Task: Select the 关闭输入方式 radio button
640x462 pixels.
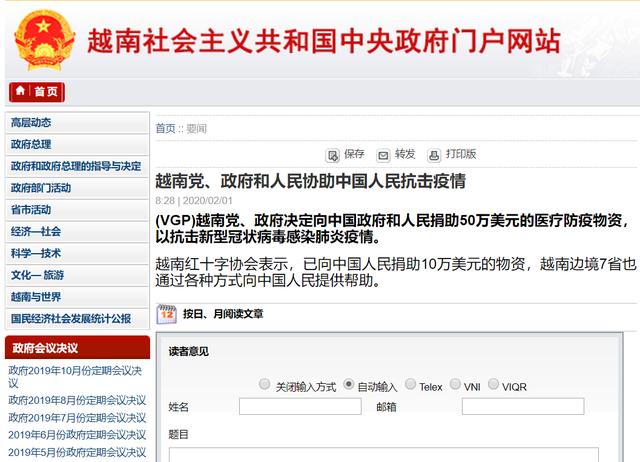Action: pyautogui.click(x=264, y=384)
